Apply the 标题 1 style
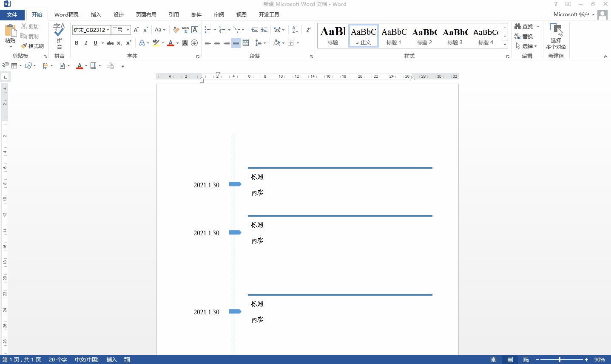The image size is (611, 364). click(x=394, y=36)
